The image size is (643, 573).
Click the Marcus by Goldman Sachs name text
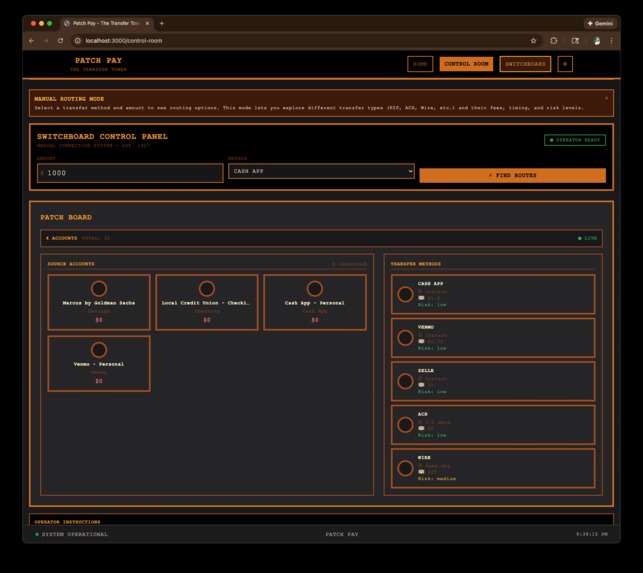point(99,303)
